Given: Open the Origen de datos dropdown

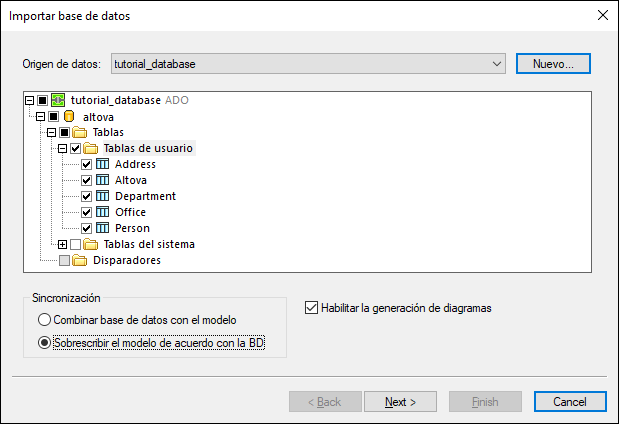Looking at the screenshot, I should (498, 64).
